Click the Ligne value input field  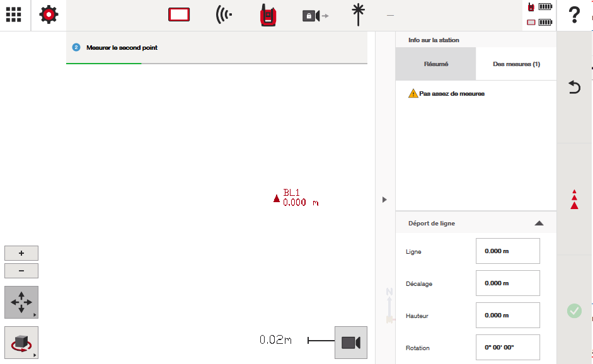point(507,251)
